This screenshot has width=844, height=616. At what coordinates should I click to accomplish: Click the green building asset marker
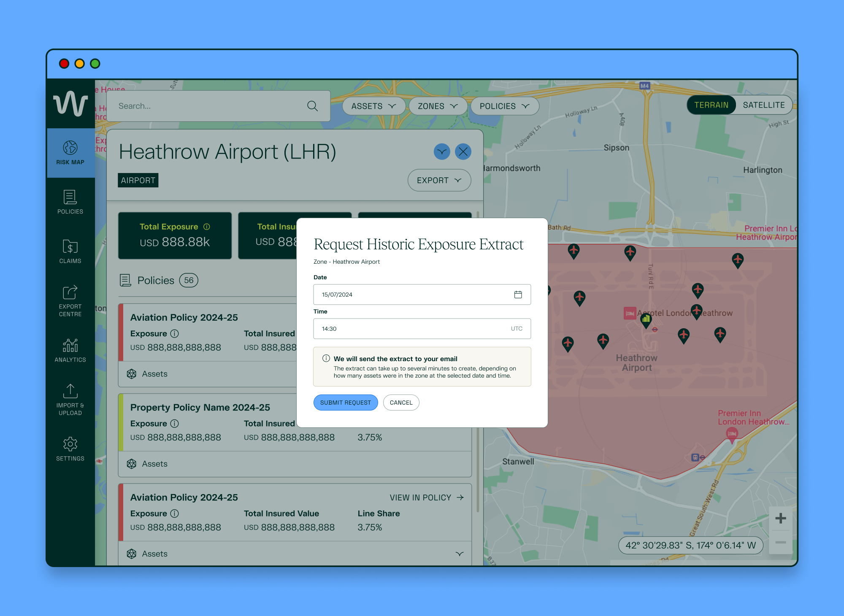(x=646, y=320)
